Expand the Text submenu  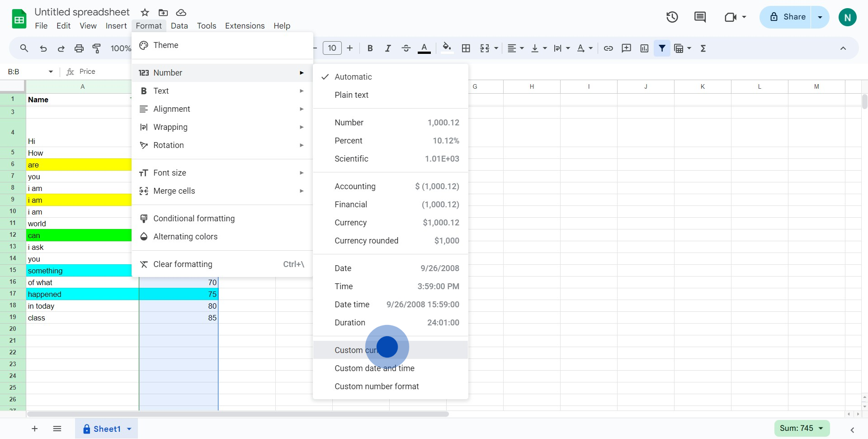click(222, 91)
